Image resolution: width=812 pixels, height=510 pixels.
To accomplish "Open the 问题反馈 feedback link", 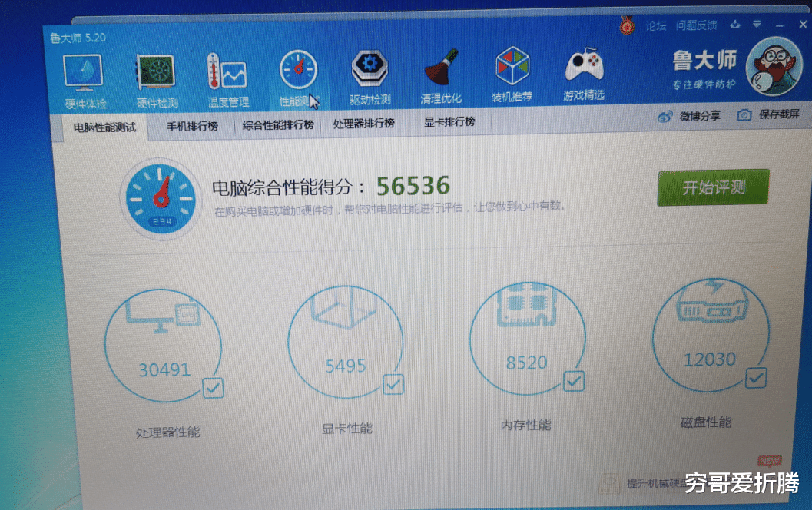I will click(x=697, y=25).
